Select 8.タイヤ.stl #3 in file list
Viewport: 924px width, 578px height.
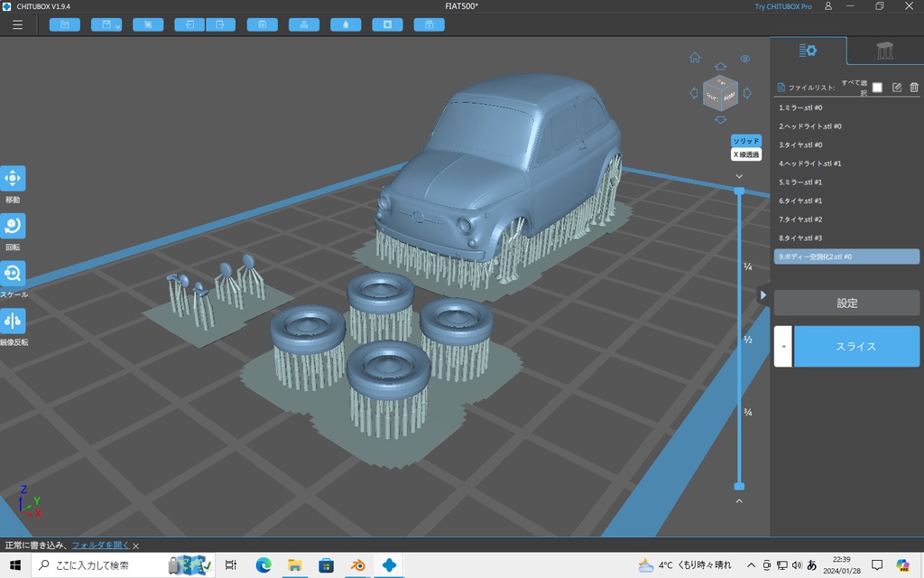pos(846,238)
